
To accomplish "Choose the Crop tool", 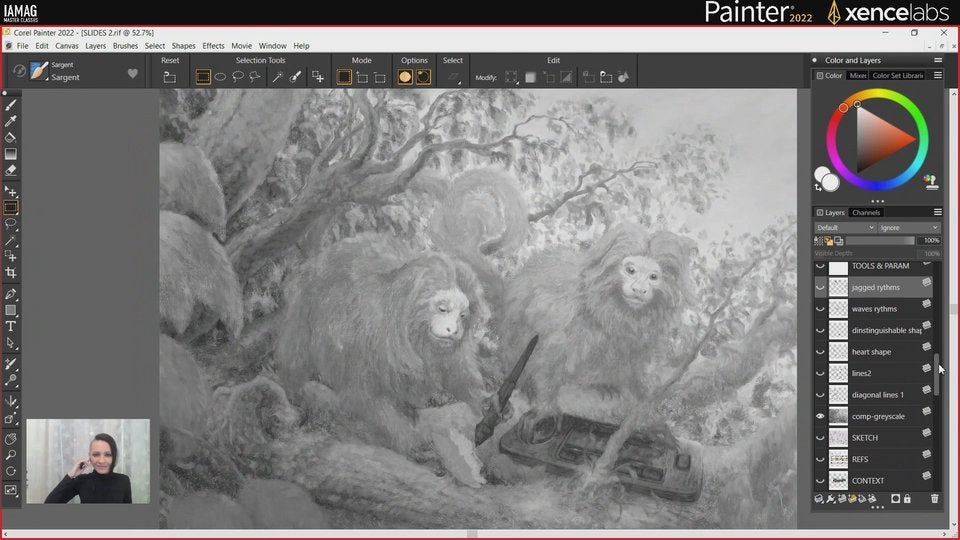I will 11,272.
